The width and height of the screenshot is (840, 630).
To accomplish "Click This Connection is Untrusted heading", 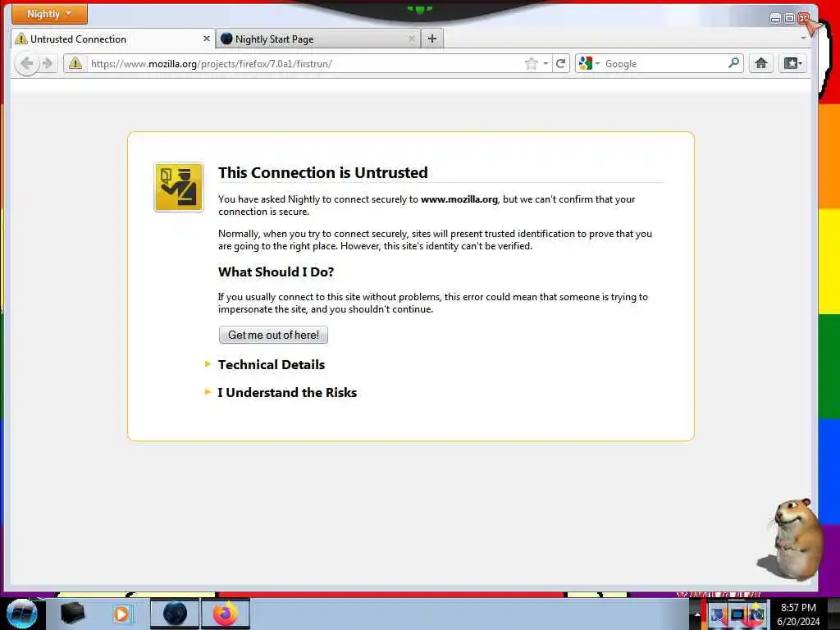I will pyautogui.click(x=323, y=172).
